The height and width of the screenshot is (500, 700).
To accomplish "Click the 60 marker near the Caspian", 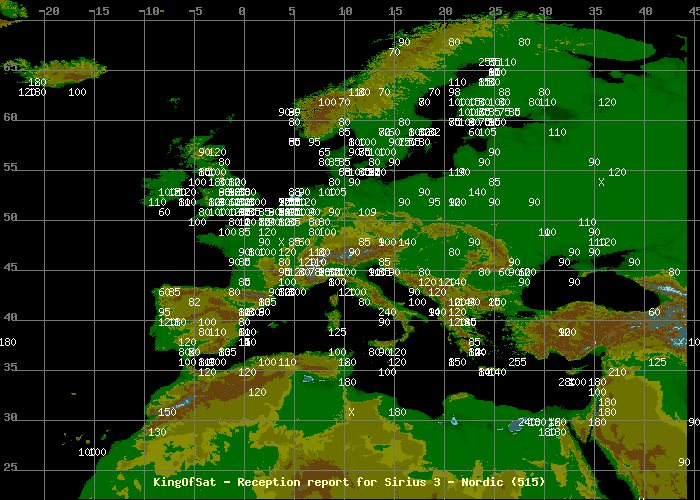I will [654, 312].
